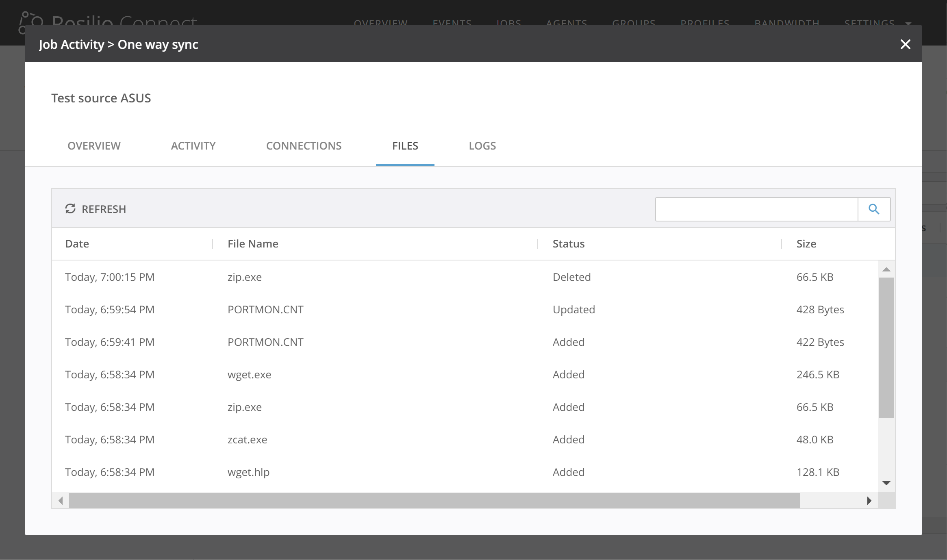The height and width of the screenshot is (560, 947).
Task: Select the Files tab
Action: pyautogui.click(x=405, y=146)
